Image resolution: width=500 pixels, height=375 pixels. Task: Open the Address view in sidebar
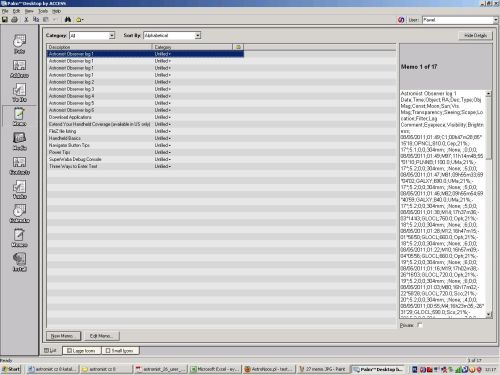[x=19, y=69]
